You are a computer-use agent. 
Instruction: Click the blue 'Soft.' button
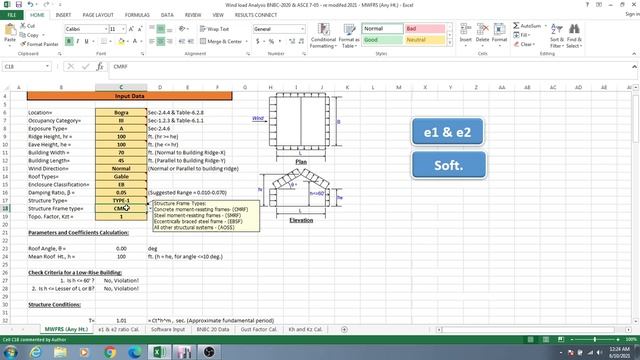tap(449, 165)
